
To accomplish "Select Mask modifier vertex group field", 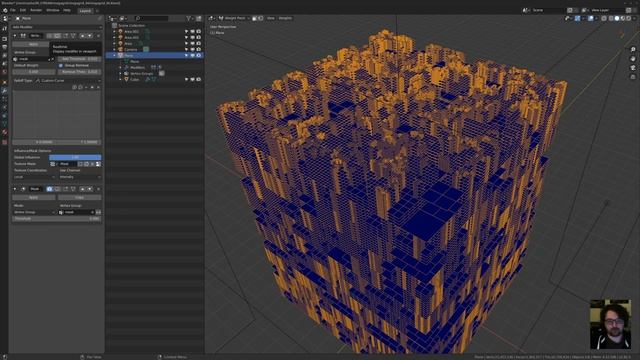I will pyautogui.click(x=77, y=212).
